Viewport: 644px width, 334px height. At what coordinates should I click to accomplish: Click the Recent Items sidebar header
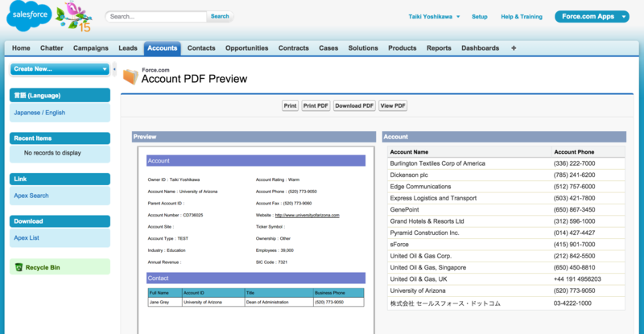(60, 138)
